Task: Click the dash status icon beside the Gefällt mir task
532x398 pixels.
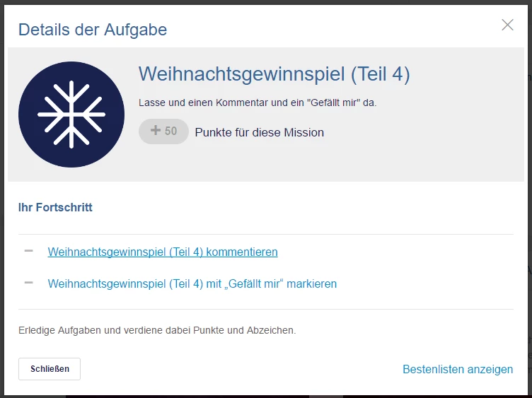Action: point(29,282)
